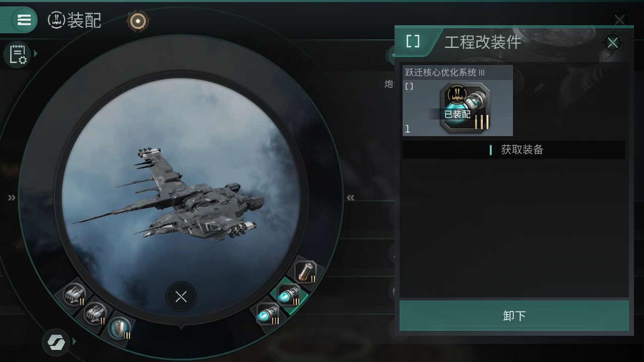Select the 跃迁核心优化系统 III item card
Viewport: 644px width, 362px height.
point(458,101)
